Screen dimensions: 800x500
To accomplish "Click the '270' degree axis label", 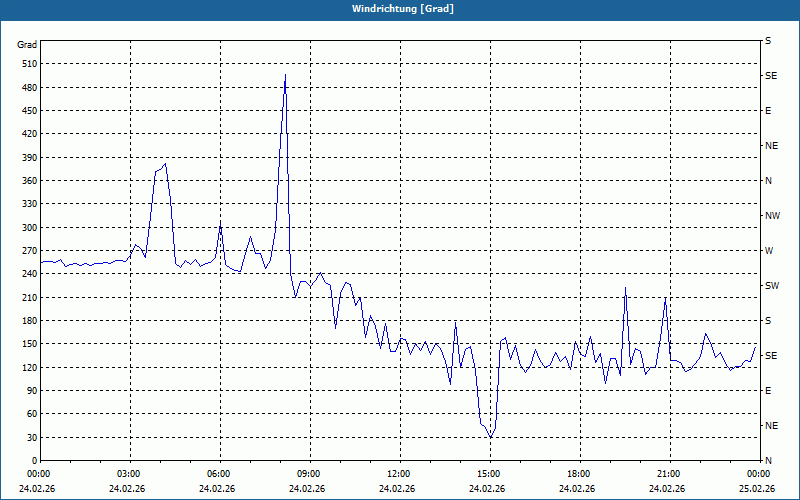I will pyautogui.click(x=30, y=251).
